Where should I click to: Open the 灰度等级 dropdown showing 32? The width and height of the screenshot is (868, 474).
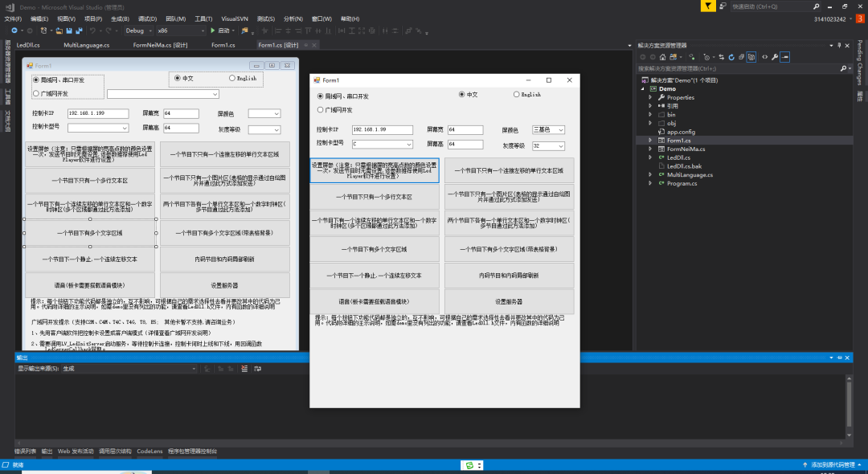point(548,145)
